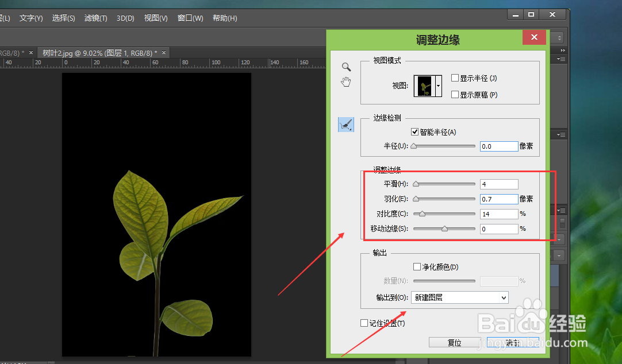Click the 确定 button
The image size is (622, 364).
513,343
